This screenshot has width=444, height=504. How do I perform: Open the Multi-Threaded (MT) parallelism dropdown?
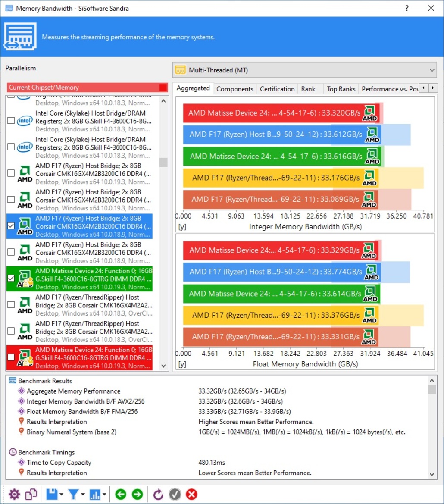coord(305,70)
